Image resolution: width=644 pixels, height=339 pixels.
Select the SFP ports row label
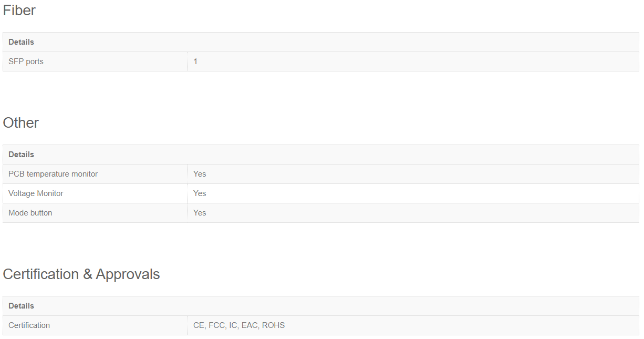coord(26,61)
